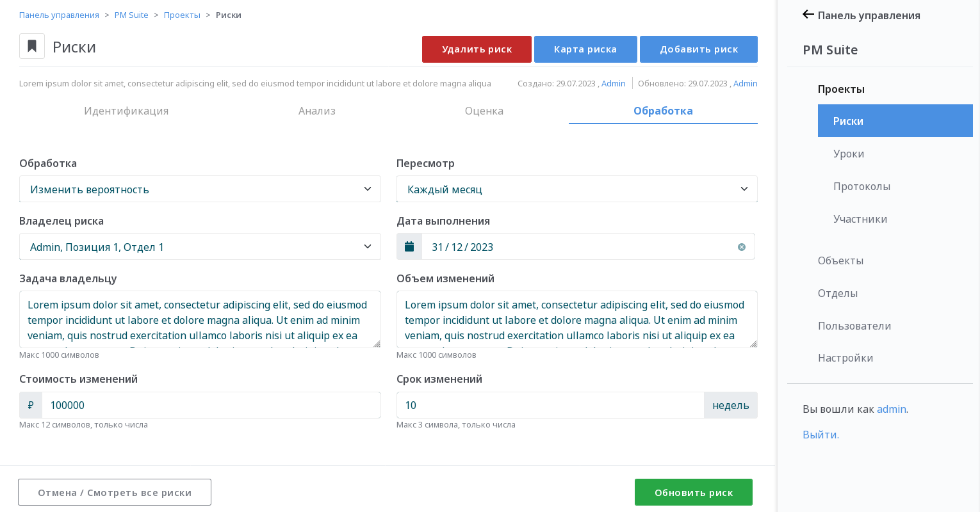The width and height of the screenshot is (980, 512).
Task: Open Настройки in the sidebar
Action: coord(845,358)
